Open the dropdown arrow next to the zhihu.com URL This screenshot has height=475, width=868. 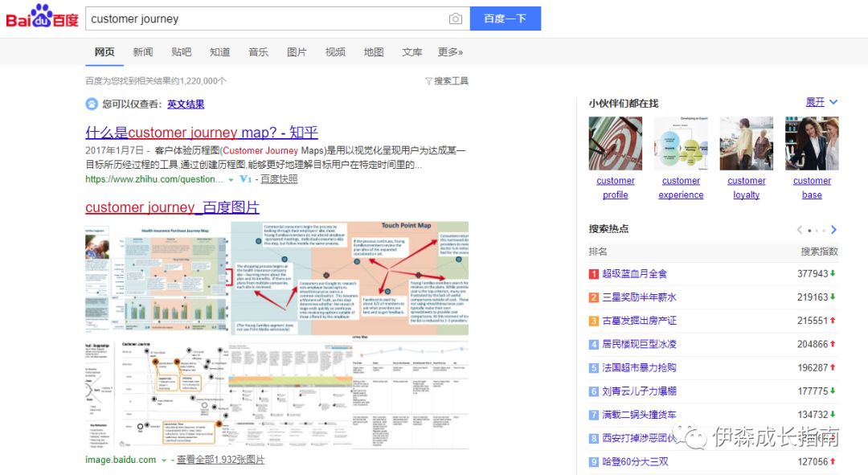pyautogui.click(x=231, y=179)
